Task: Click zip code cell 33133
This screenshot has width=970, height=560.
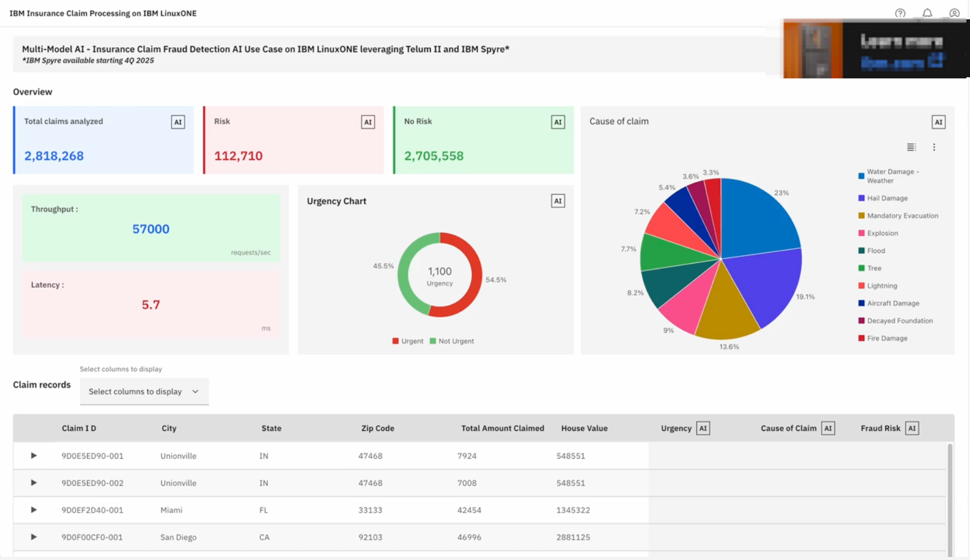Action: pos(370,510)
